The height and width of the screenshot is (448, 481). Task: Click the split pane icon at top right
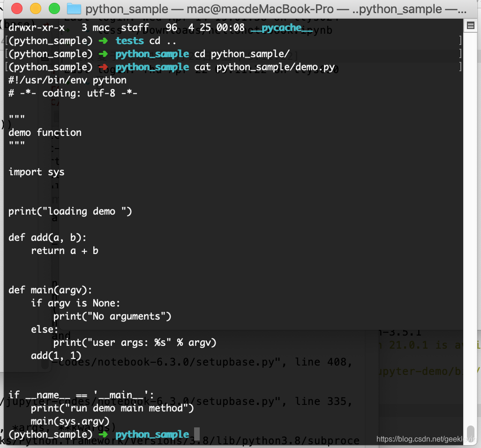(x=471, y=25)
